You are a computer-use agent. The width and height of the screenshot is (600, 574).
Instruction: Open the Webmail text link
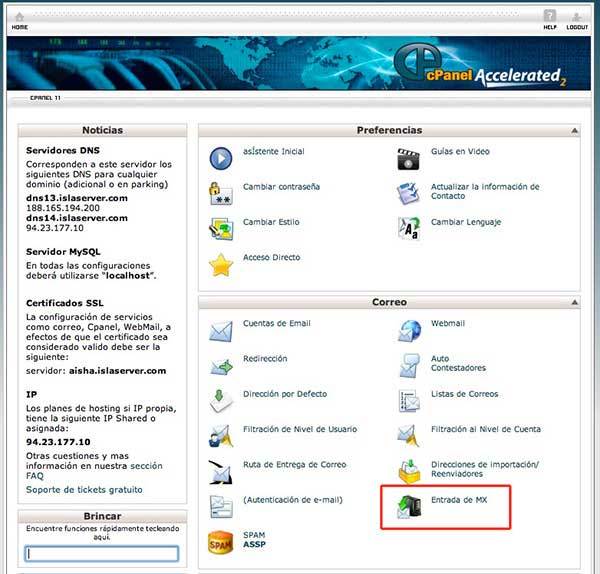(x=448, y=323)
